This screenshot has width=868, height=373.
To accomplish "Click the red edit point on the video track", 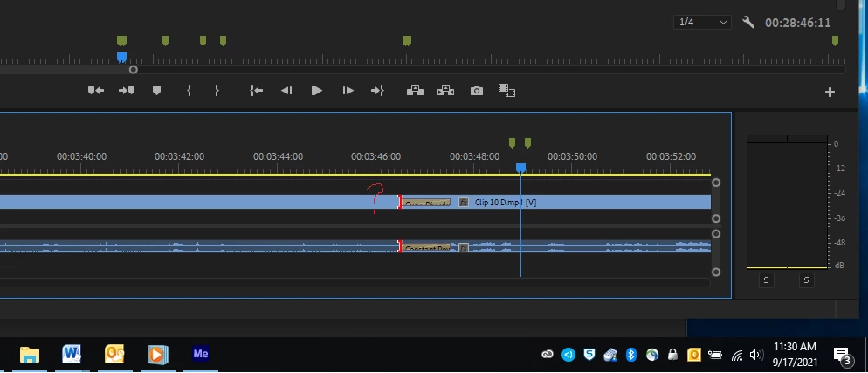I will pyautogui.click(x=399, y=202).
